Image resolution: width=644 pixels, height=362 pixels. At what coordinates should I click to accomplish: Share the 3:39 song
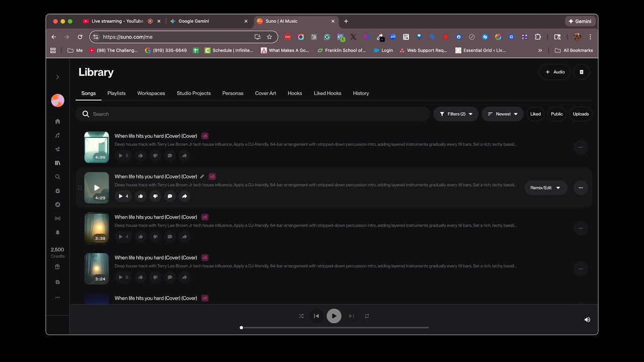(x=185, y=237)
